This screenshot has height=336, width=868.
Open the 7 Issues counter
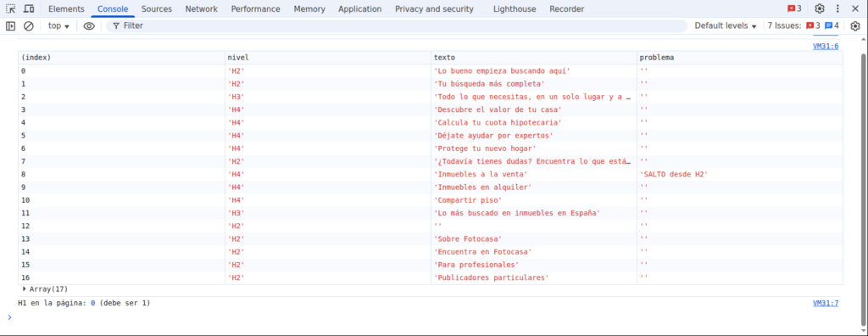[803, 25]
